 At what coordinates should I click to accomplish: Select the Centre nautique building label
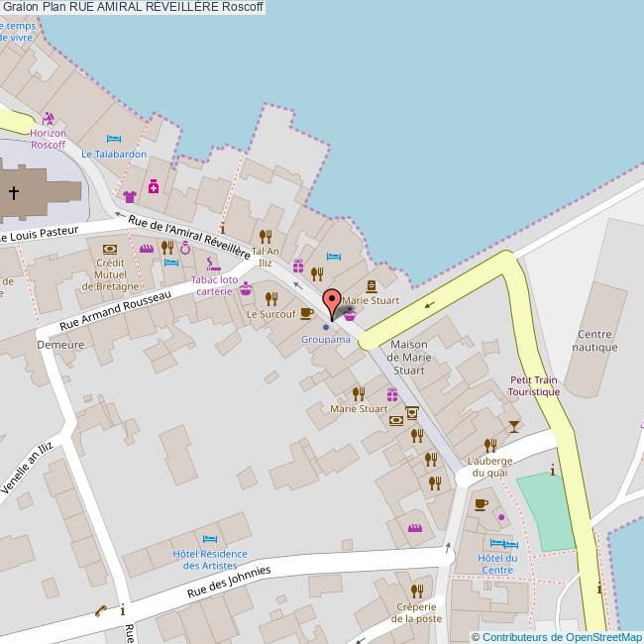pyautogui.click(x=596, y=341)
